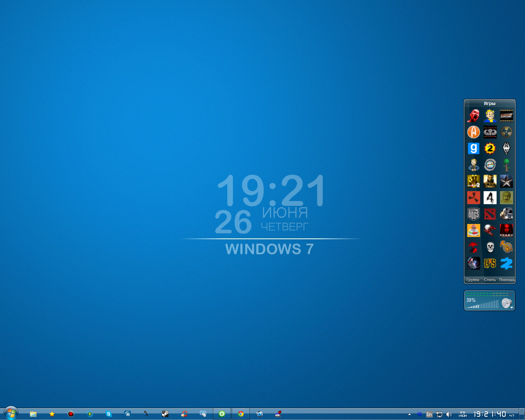The width and height of the screenshot is (525, 420).
Task: Launch Skype from the taskbar
Action: [x=109, y=414]
